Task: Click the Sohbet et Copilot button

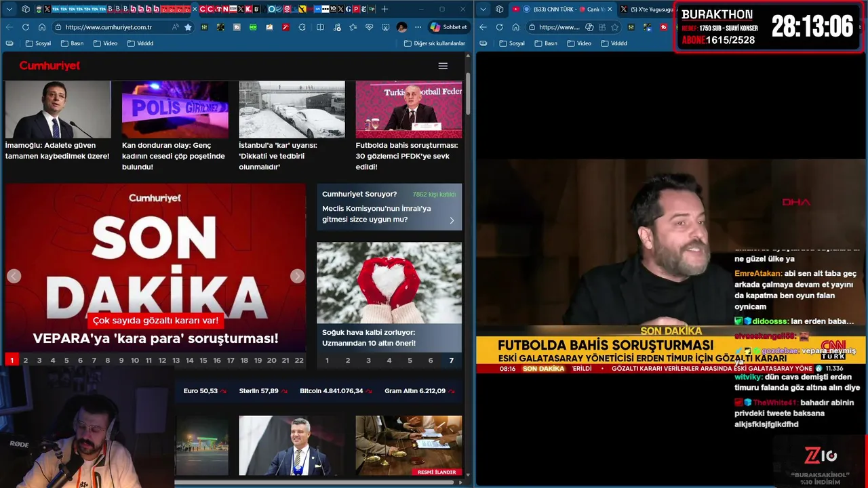Action: (x=449, y=27)
